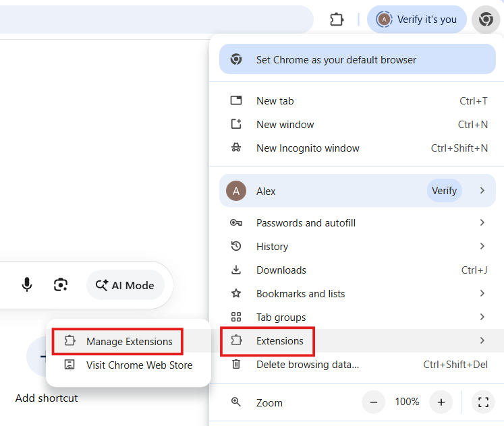Set Chrome as your default browser

pyautogui.click(x=358, y=59)
